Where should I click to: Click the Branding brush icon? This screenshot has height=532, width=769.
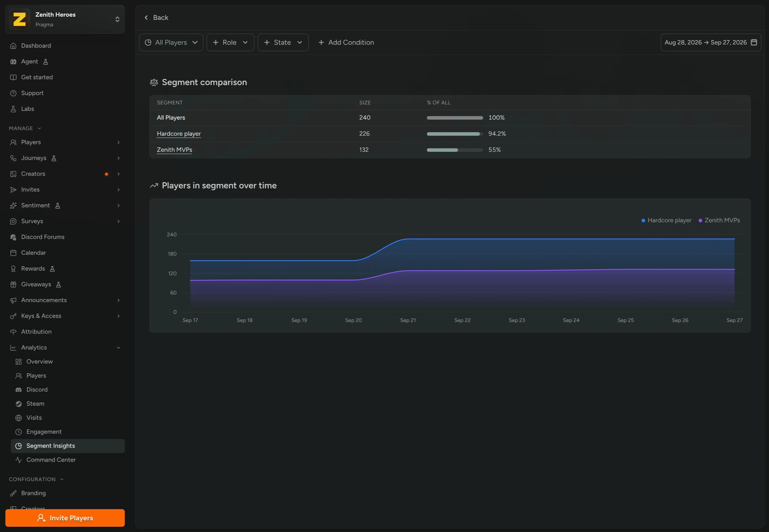tap(13, 493)
